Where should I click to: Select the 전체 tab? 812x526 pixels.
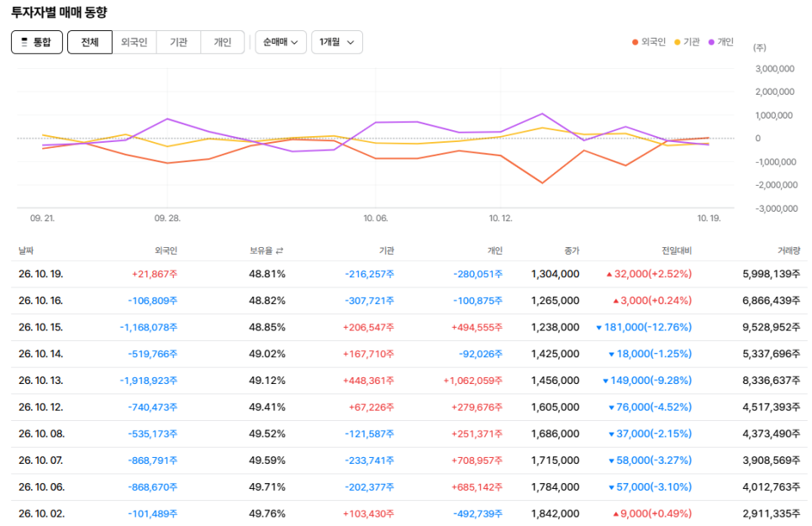[x=90, y=42]
